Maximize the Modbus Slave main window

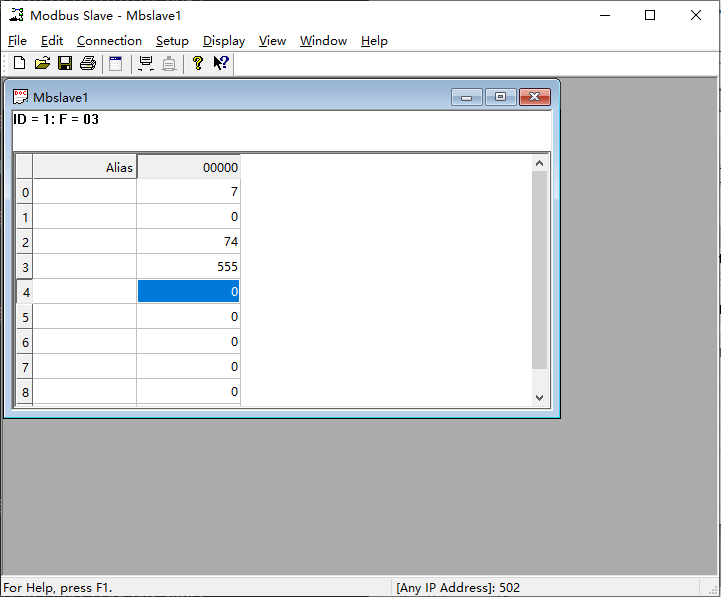[650, 15]
